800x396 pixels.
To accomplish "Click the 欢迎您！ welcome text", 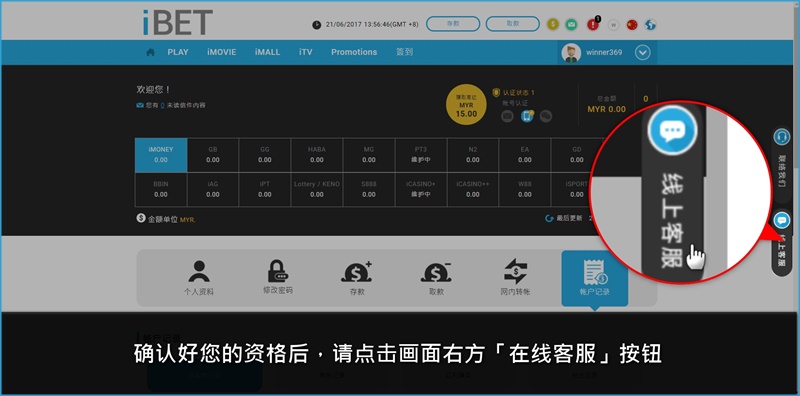I will pos(153,90).
